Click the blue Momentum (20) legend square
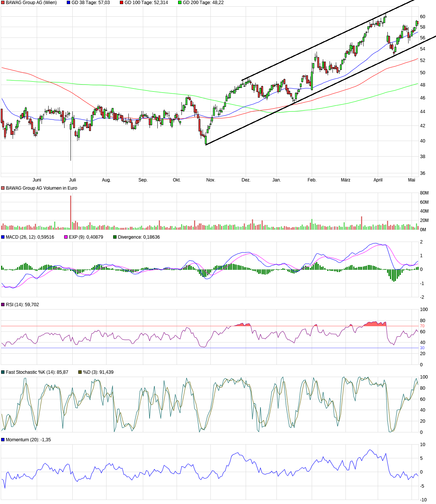 [x=3, y=440]
